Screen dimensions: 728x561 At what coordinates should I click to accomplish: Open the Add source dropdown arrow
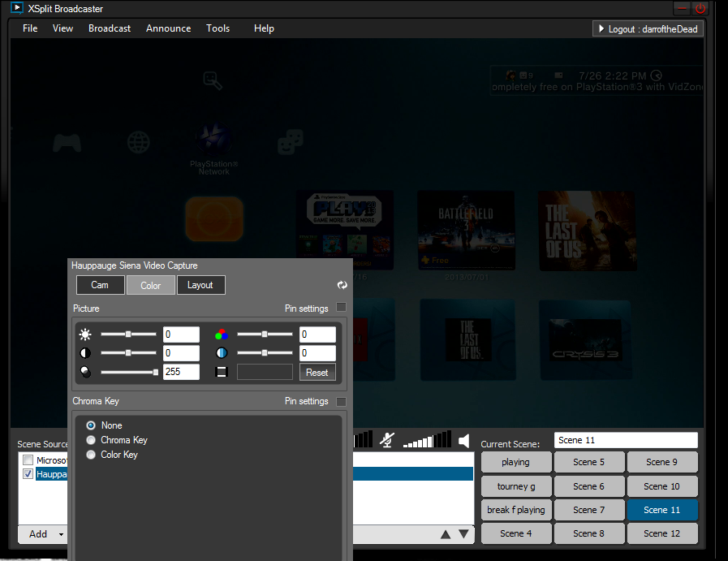point(62,534)
